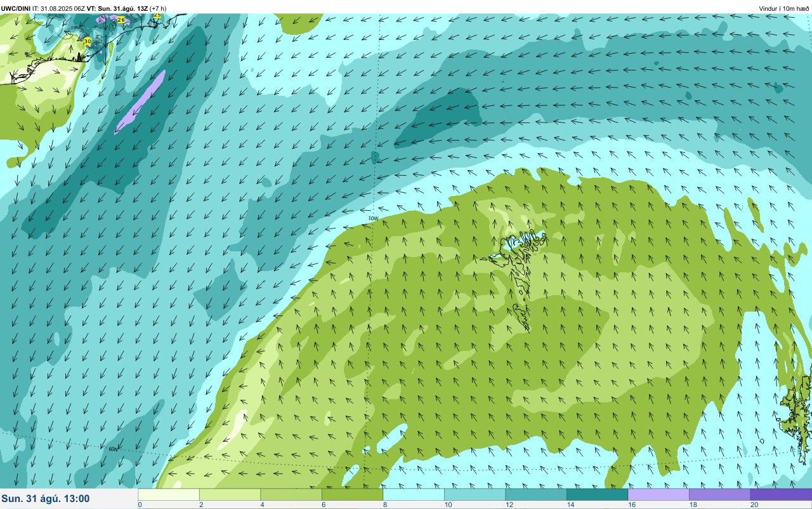
Task: Click the 'UWC/DINI' model name text
Action: coord(16,8)
